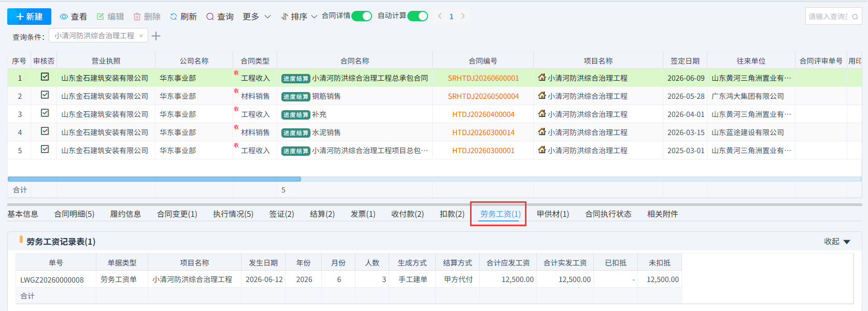This screenshot has height=311, width=868.
Task: Open the 合同变更(1) tab
Action: (x=177, y=214)
